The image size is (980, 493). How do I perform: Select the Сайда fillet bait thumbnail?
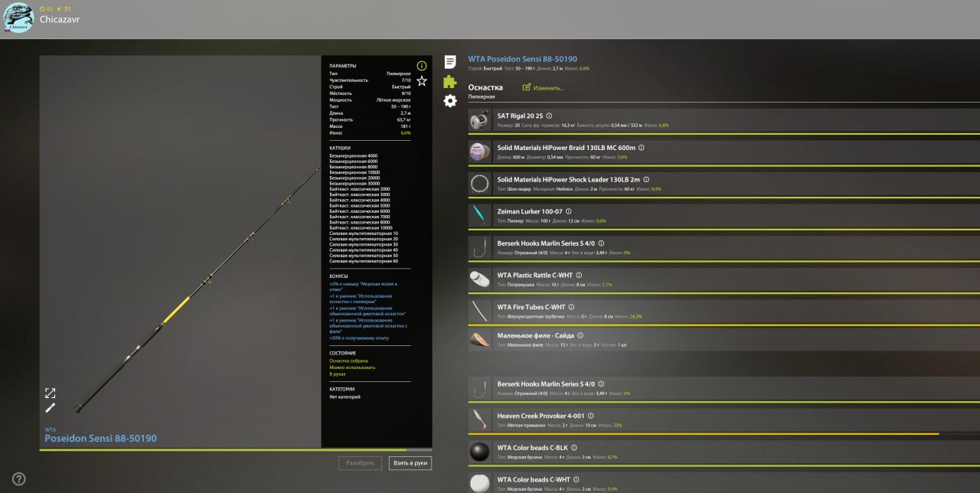[480, 339]
